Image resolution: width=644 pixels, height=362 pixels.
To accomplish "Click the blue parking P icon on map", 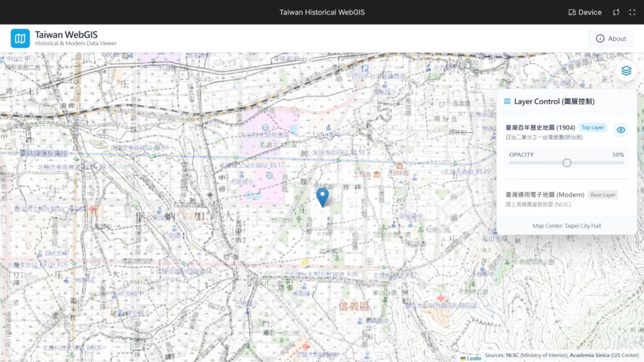I will pos(364,68).
